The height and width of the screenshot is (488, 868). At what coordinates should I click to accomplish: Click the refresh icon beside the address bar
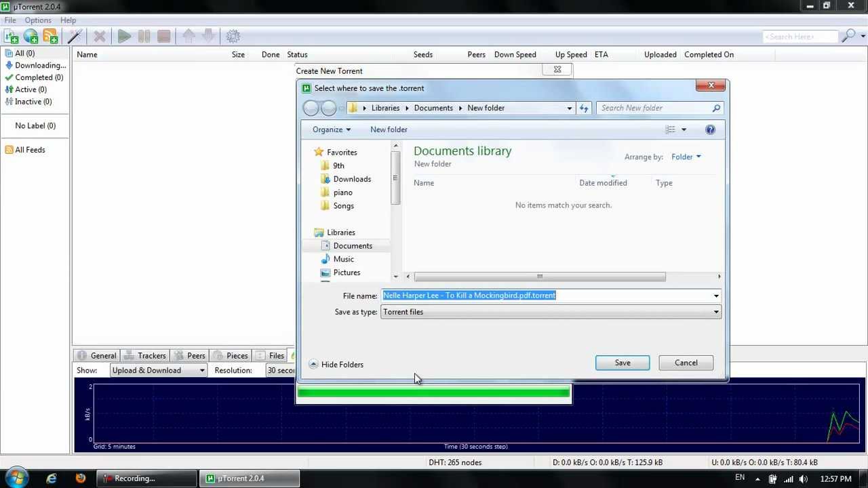[584, 108]
